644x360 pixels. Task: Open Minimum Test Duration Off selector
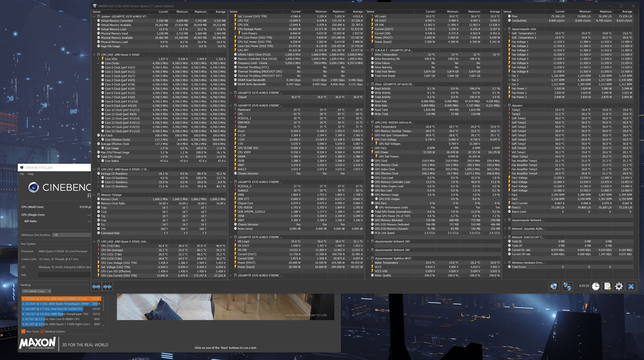click(71, 235)
